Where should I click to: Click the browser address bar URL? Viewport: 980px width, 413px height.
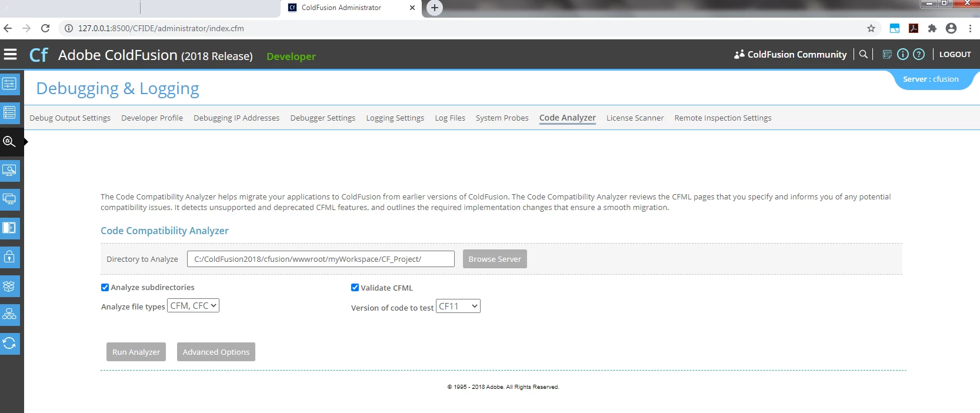[161, 28]
